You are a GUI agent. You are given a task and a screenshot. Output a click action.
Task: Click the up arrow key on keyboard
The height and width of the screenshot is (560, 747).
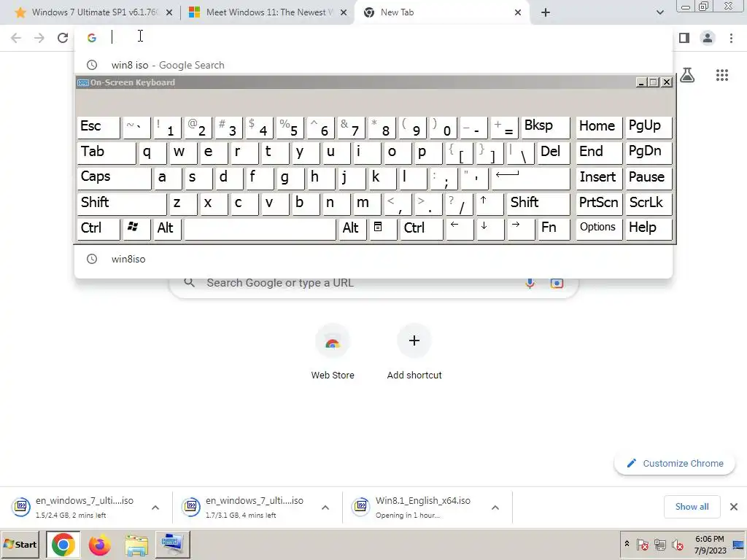tap(489, 203)
